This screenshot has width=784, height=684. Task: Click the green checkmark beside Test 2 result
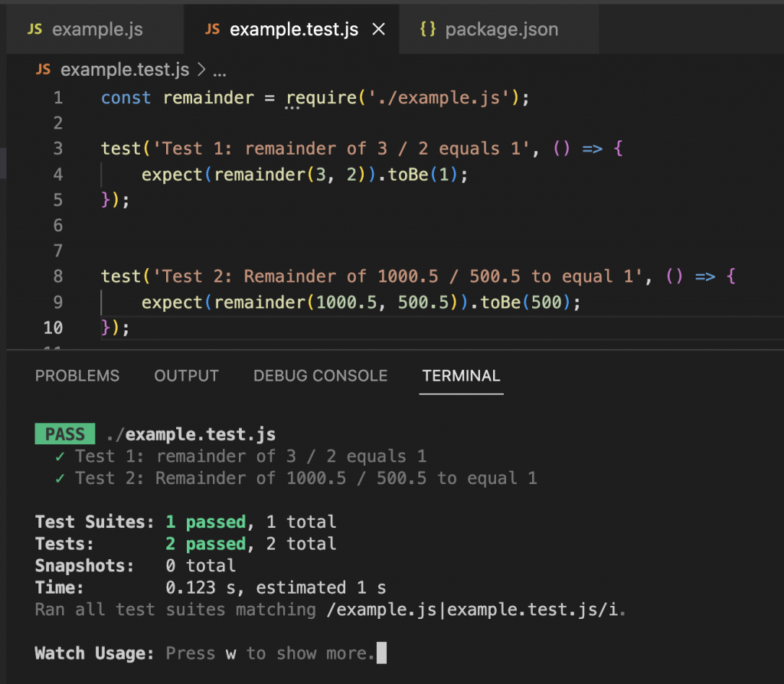(60, 479)
